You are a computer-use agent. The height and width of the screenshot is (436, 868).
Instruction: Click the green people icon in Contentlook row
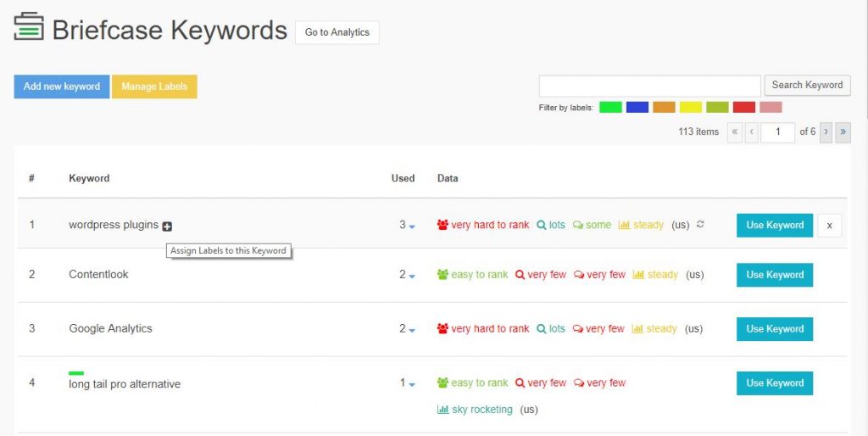(x=442, y=274)
